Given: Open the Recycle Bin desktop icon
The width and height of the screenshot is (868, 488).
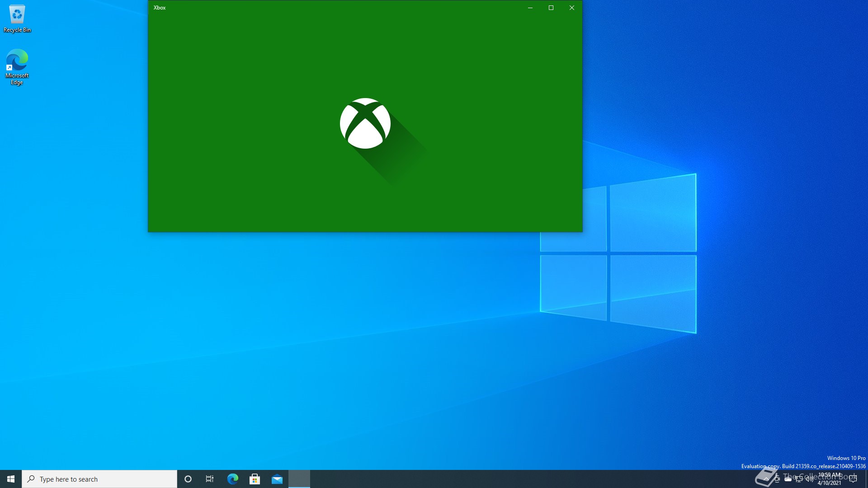Looking at the screenshot, I should pos(17,19).
